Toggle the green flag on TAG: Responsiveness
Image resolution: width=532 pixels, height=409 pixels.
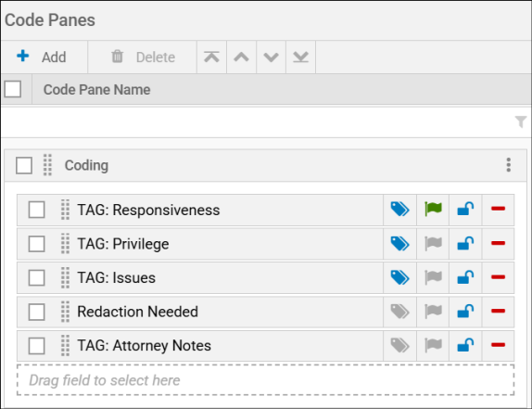coord(433,209)
